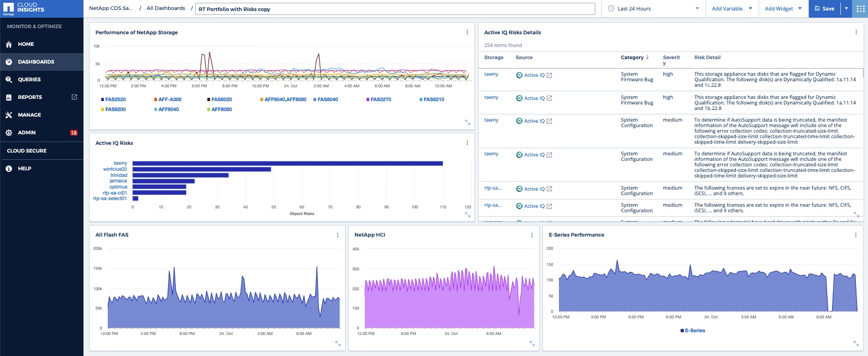Image resolution: width=868 pixels, height=356 pixels.
Task: Click the tawny bar in Active IQ Risks chart
Action: click(287, 163)
